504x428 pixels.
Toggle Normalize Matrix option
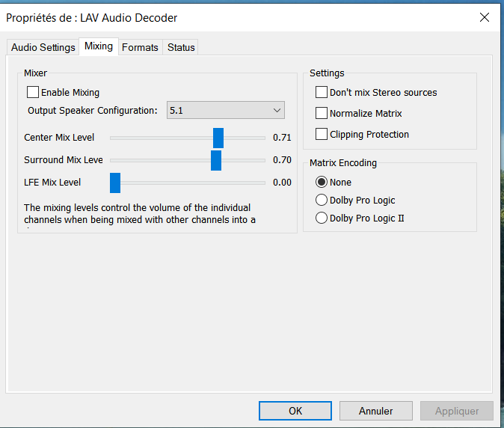coord(322,114)
